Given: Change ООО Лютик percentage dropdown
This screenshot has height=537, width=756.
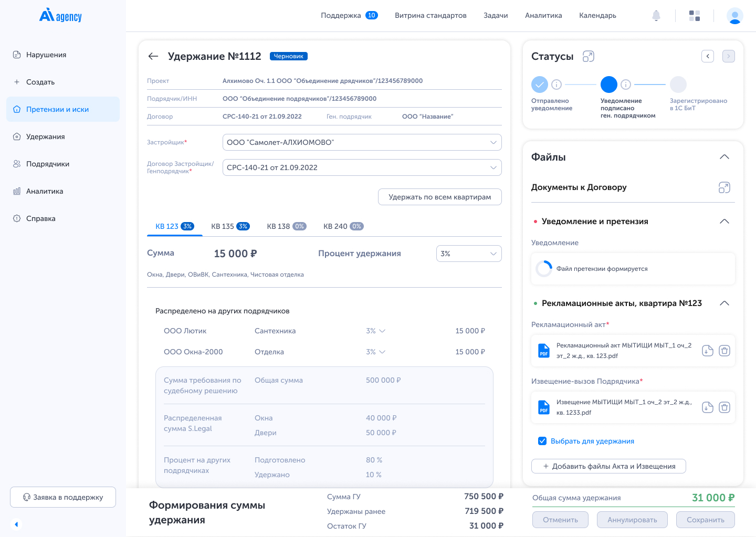Looking at the screenshot, I should click(x=376, y=331).
